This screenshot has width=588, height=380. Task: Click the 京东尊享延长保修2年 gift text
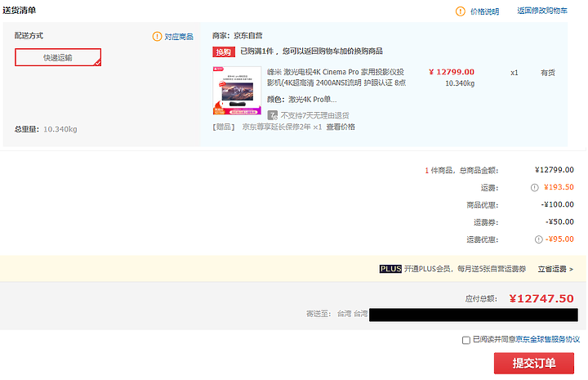[282, 127]
